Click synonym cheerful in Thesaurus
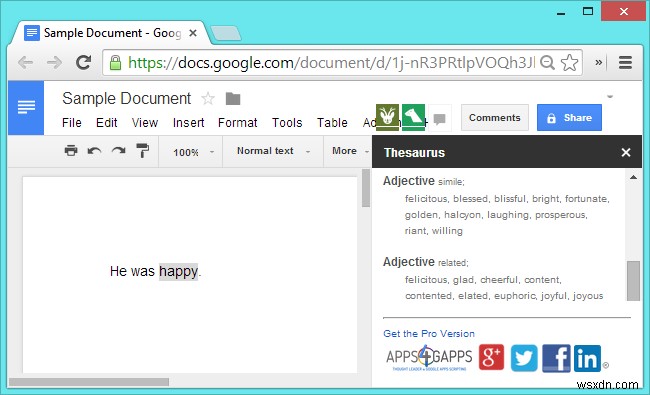 (x=499, y=280)
